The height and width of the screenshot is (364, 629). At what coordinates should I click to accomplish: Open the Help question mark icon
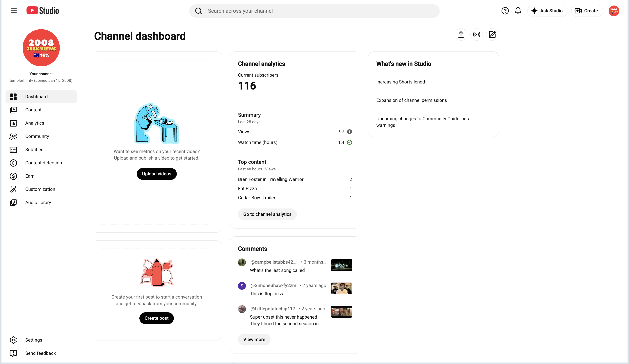[505, 11]
